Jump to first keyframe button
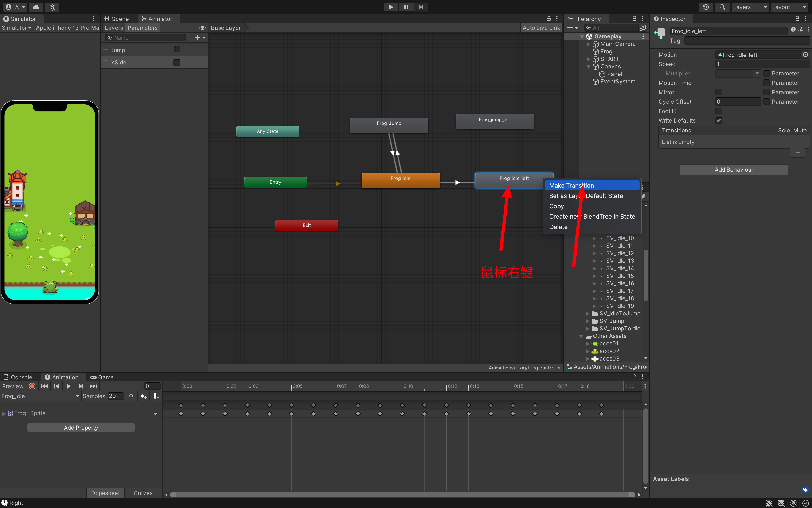Screen dimensions: 812x508 (x=44, y=386)
